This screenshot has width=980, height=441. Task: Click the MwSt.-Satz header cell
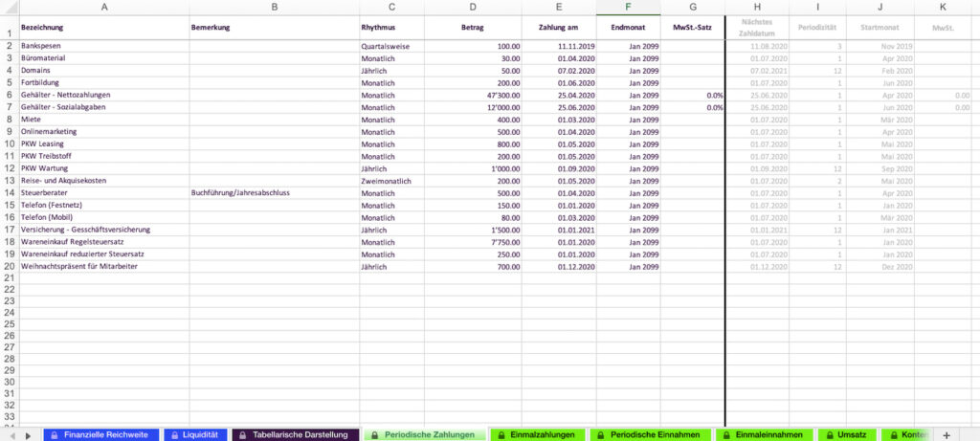point(693,28)
